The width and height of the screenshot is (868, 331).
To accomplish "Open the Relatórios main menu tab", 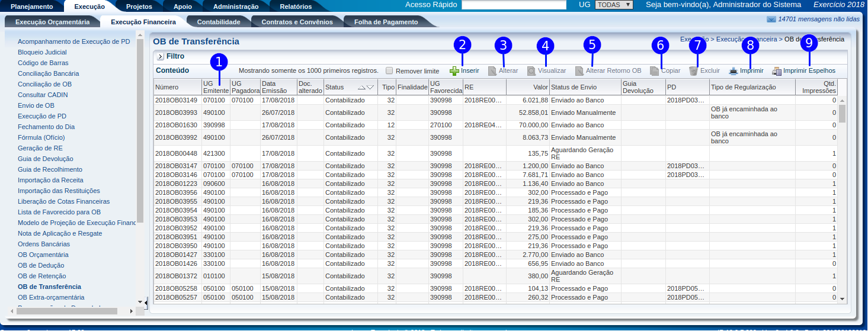I will (x=295, y=7).
